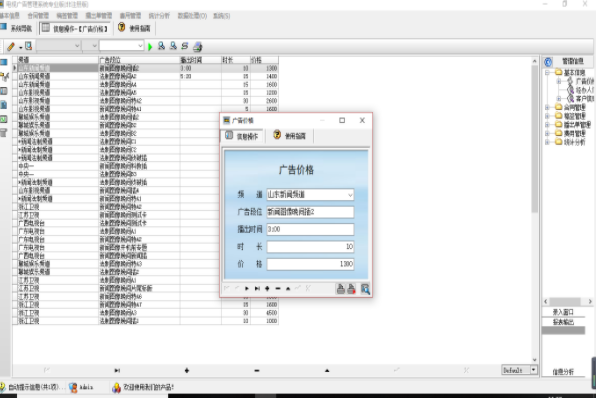Open the first greyed combo box in the toolbar

(x=58, y=46)
